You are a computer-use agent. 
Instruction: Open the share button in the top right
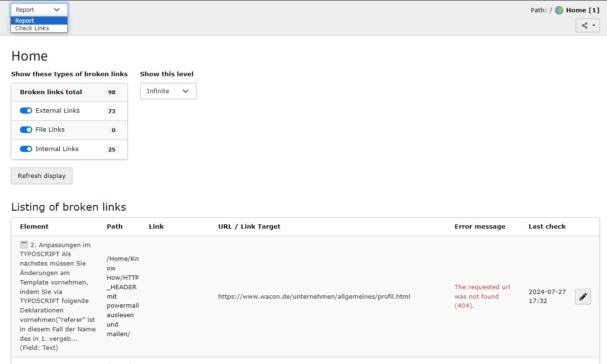point(588,26)
